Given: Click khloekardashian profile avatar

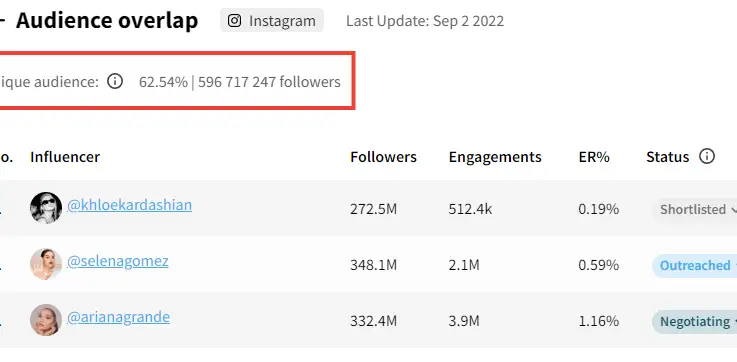Looking at the screenshot, I should [46, 207].
